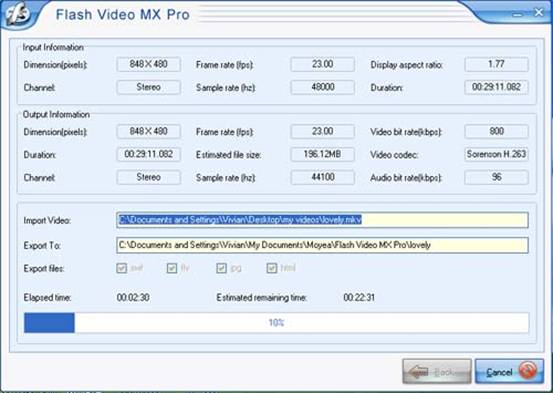Click the grayed-out Back button
The height and width of the screenshot is (393, 553).
click(437, 371)
